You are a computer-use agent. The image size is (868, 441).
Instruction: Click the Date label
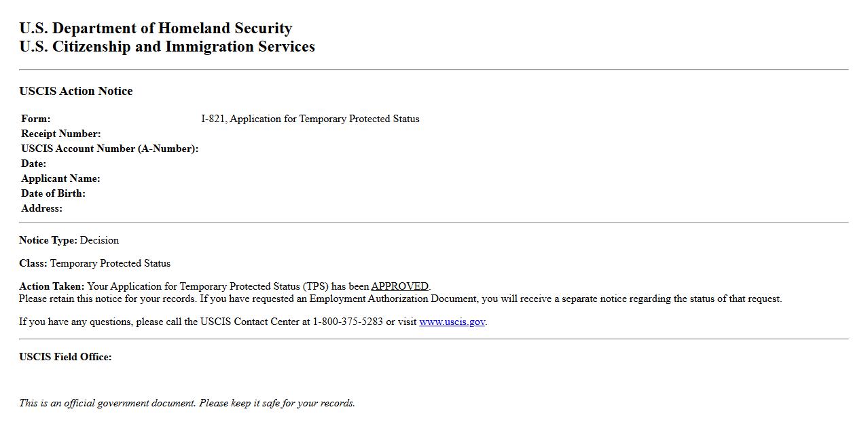pos(34,164)
